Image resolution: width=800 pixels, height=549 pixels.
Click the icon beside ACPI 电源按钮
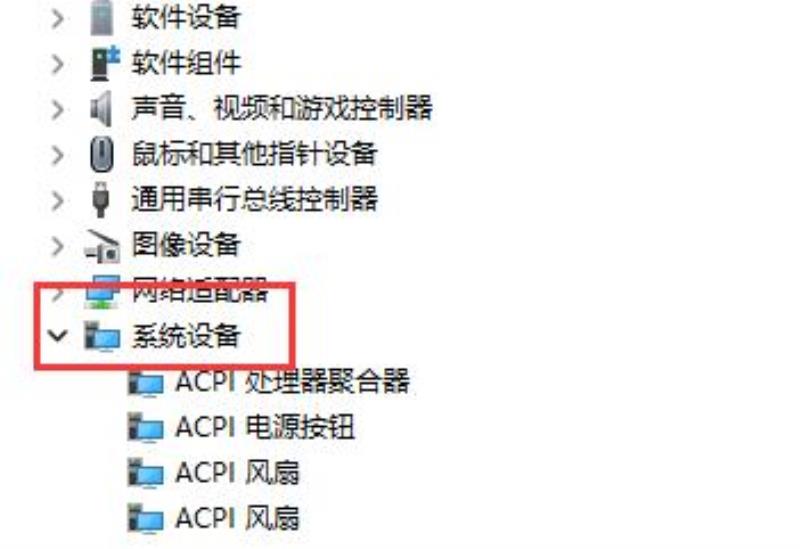point(146,428)
